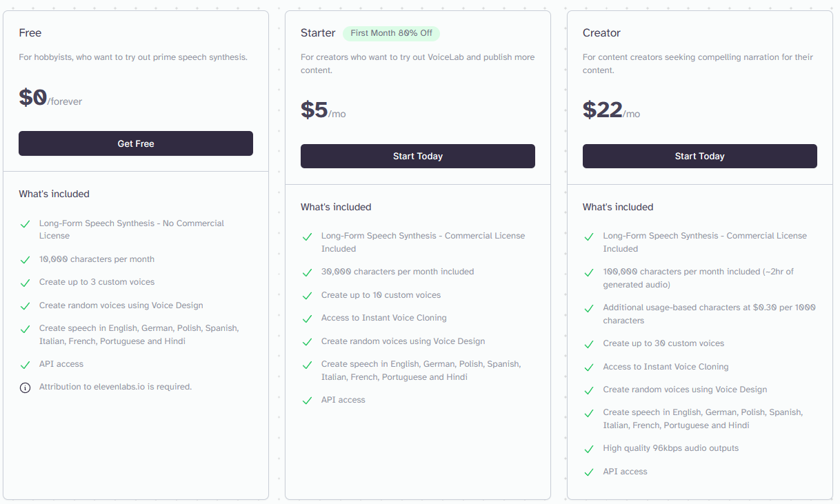This screenshot has width=840, height=504.
Task: Click the First Month 80% Off badge
Action: (x=391, y=33)
